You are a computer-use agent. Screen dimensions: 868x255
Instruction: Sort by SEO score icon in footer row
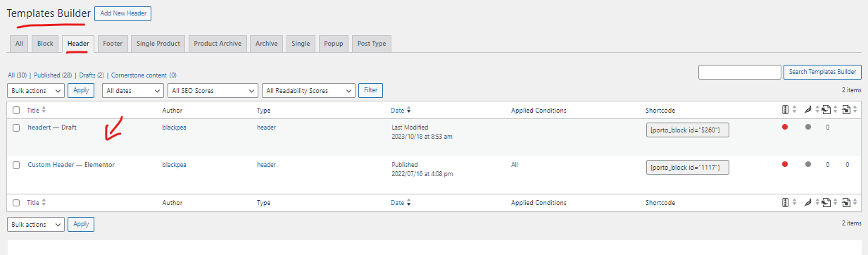coord(785,202)
